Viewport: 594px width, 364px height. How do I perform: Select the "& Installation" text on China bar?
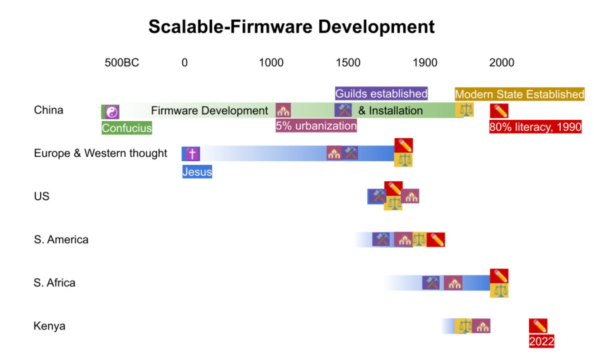tap(390, 110)
